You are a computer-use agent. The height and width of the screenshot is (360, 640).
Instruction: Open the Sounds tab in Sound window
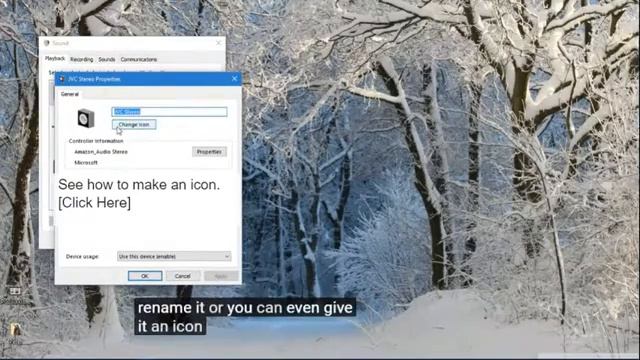pos(107,59)
